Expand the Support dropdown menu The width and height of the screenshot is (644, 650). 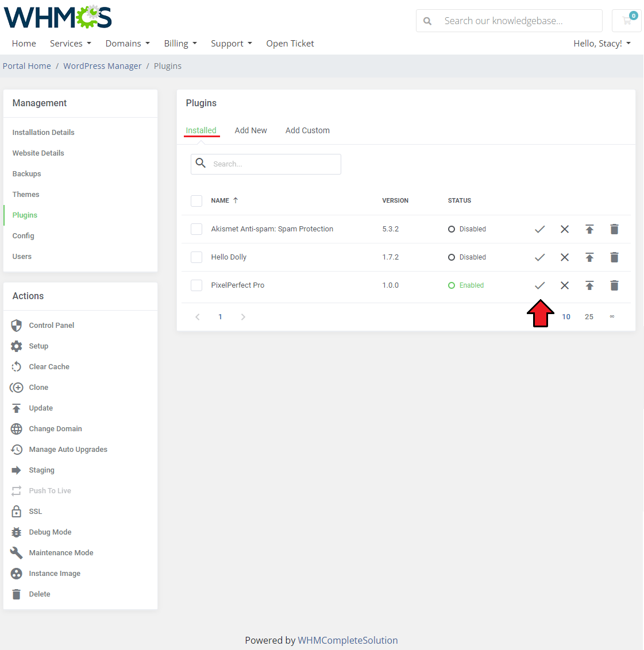pos(232,44)
